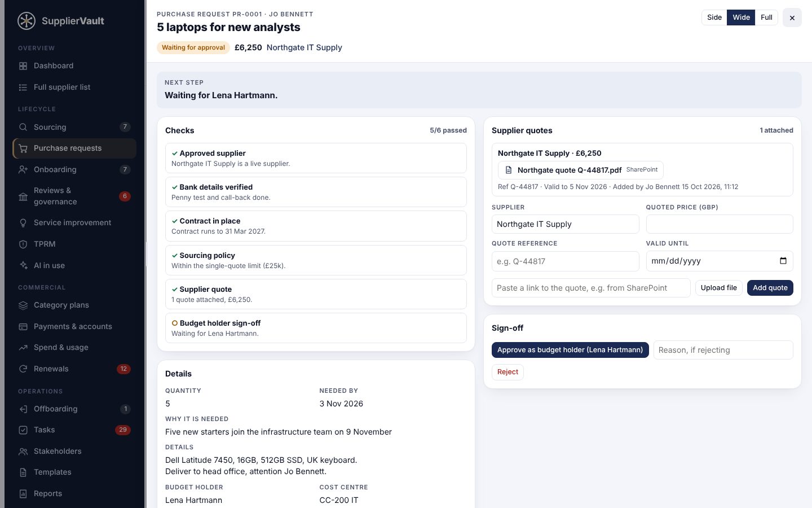Click the Reviews & governance building icon
Viewport: 812px width, 508px height.
coord(23,196)
